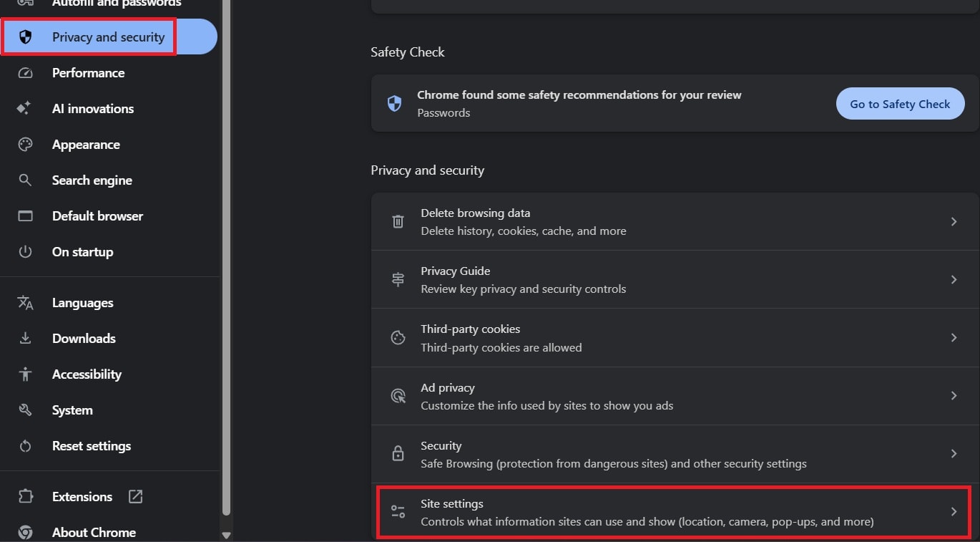Click the Site settings title text
This screenshot has width=980, height=542.
click(x=452, y=504)
